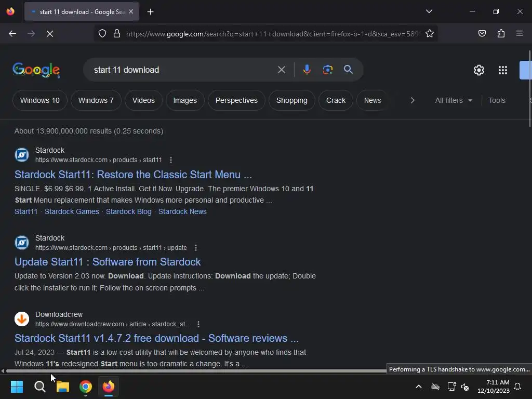Show more filter chips with arrow

pyautogui.click(x=412, y=100)
